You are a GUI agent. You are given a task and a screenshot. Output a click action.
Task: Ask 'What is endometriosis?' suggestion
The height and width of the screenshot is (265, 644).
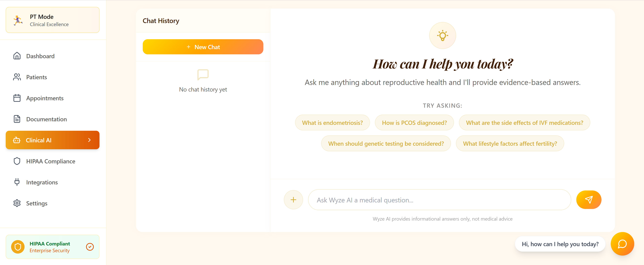pos(332,123)
